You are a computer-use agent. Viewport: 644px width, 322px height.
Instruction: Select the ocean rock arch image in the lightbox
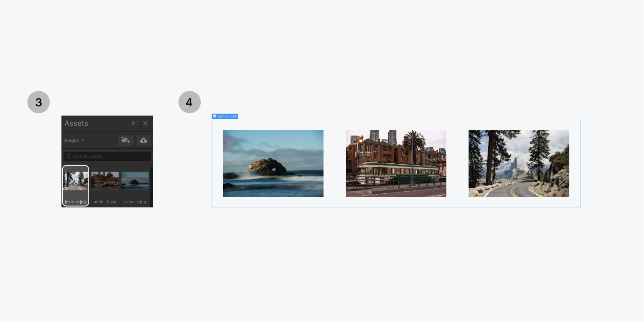tap(273, 163)
